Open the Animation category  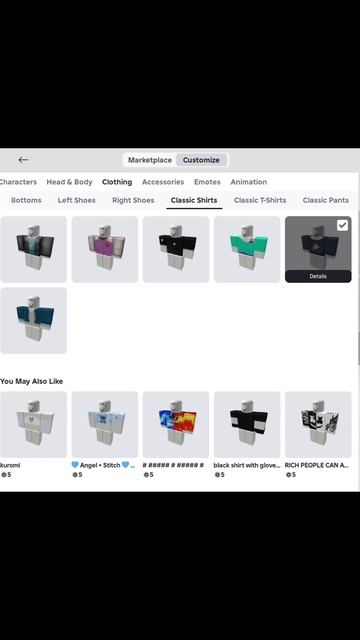(x=249, y=182)
